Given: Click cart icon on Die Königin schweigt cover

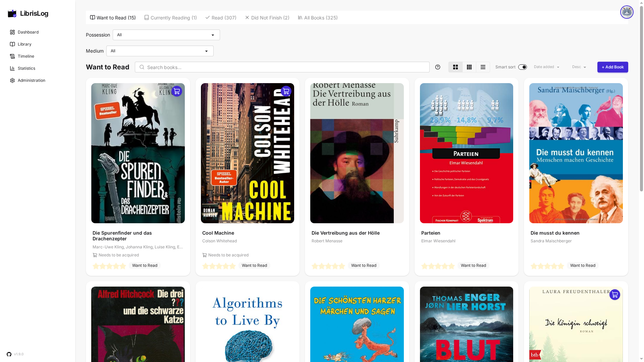Looking at the screenshot, I should [615, 295].
